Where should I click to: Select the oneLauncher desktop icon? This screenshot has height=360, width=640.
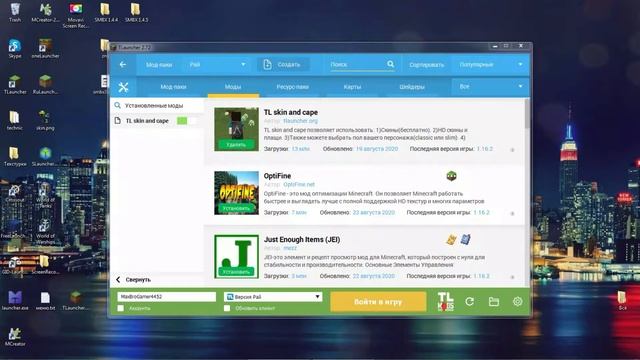(45, 49)
